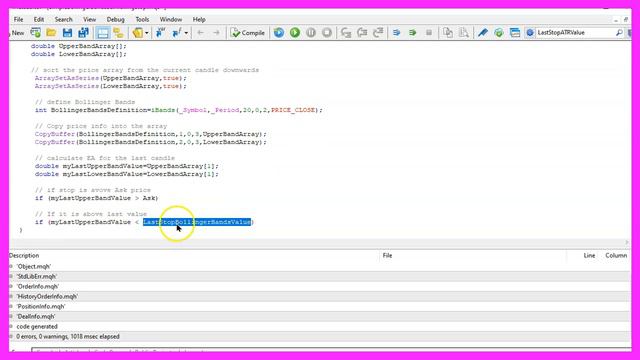Image resolution: width=640 pixels, height=360 pixels.
Task: Click the PRICE_CLOSE constant in code
Action: click(x=293, y=110)
